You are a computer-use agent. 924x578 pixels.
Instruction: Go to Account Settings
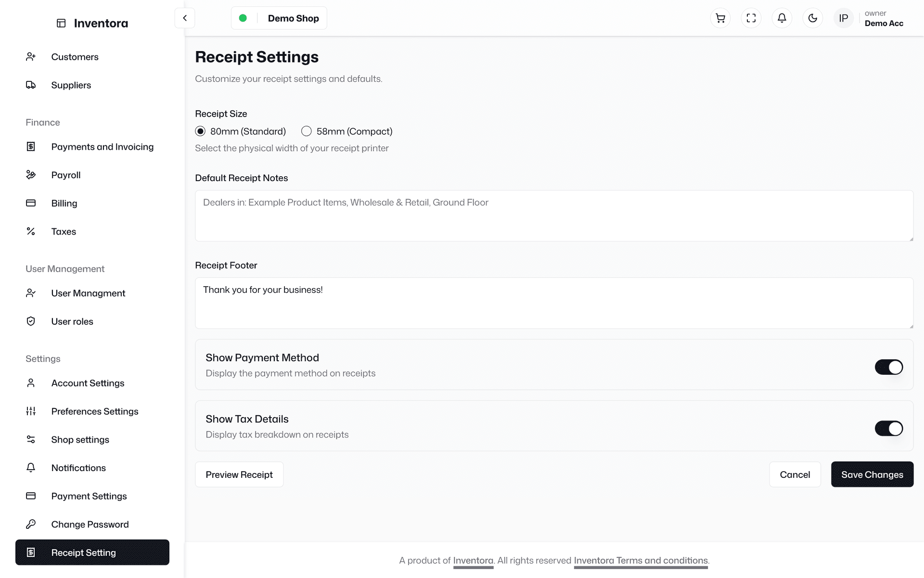(x=92, y=383)
